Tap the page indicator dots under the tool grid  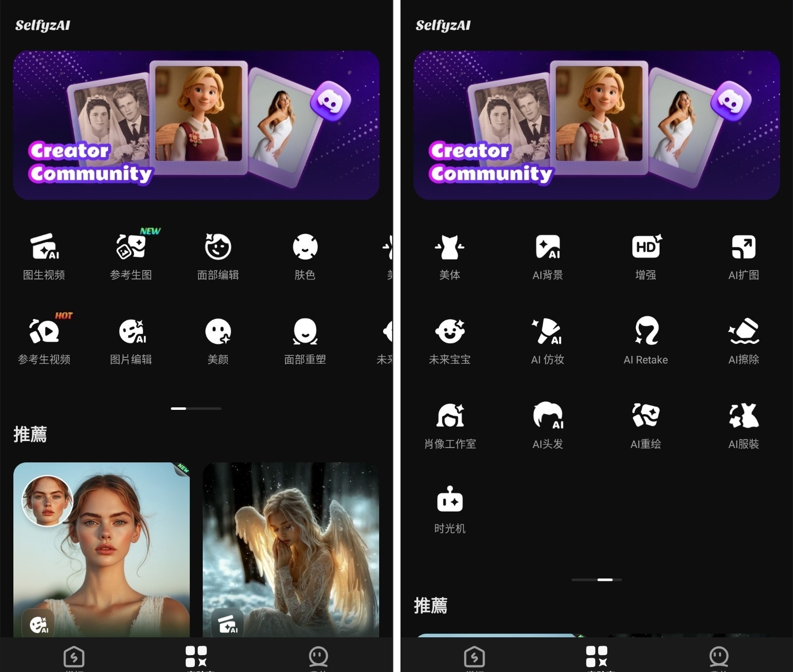click(x=196, y=408)
